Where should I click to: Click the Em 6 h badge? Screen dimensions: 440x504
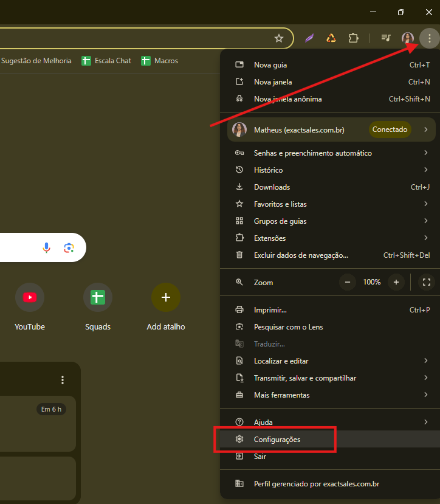51,409
